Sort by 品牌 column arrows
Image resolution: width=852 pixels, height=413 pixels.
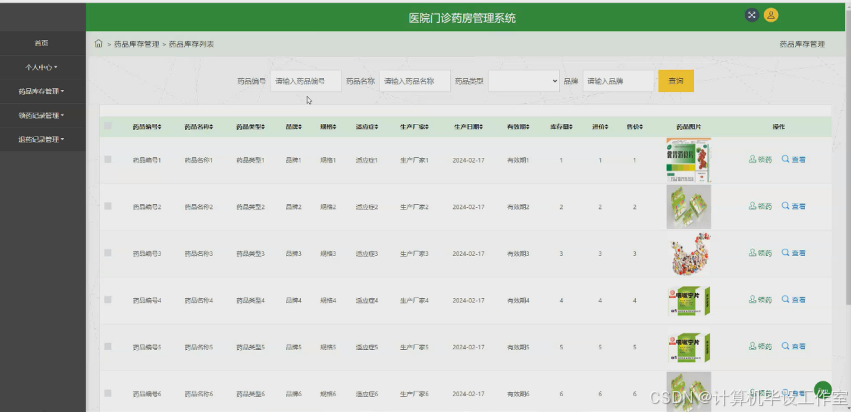pos(302,127)
